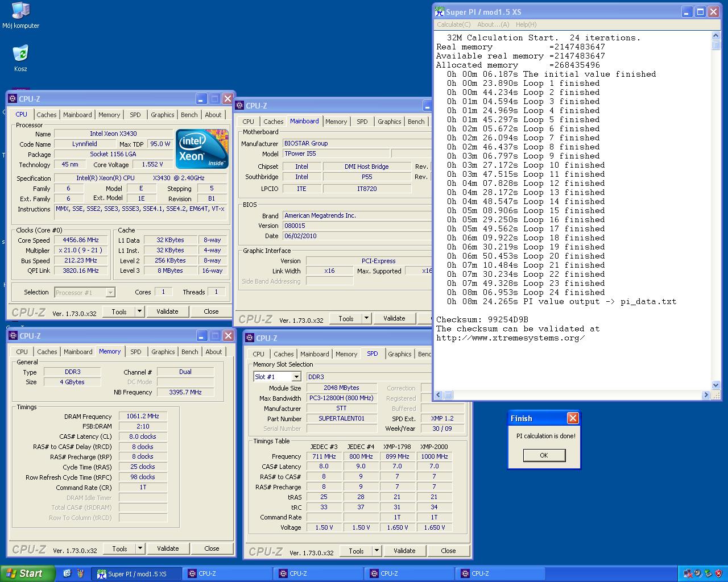728x582 pixels.
Task: Click Super PI horizontal scrollbar right arrow
Action: (x=706, y=395)
